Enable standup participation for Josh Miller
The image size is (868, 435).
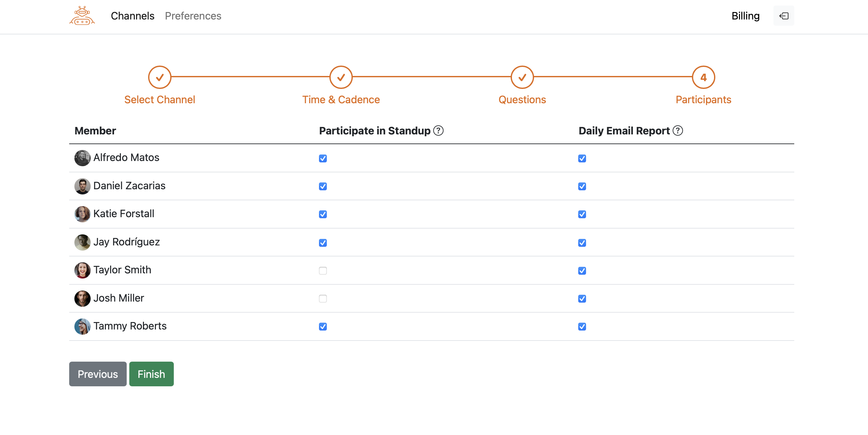(x=323, y=299)
